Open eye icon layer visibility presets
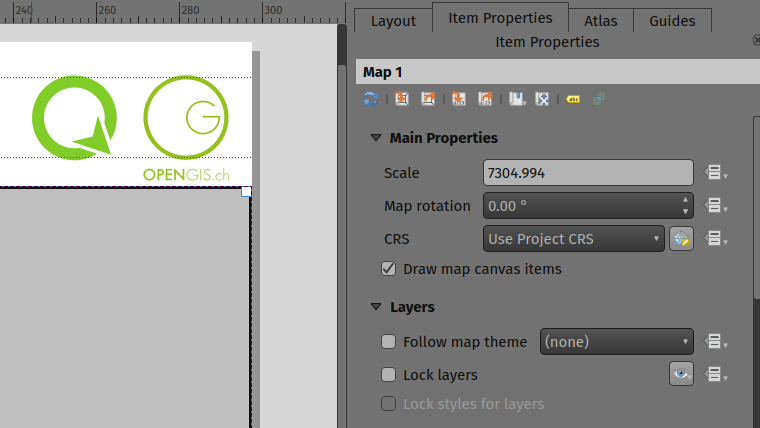The width and height of the screenshot is (760, 428). coord(681,374)
